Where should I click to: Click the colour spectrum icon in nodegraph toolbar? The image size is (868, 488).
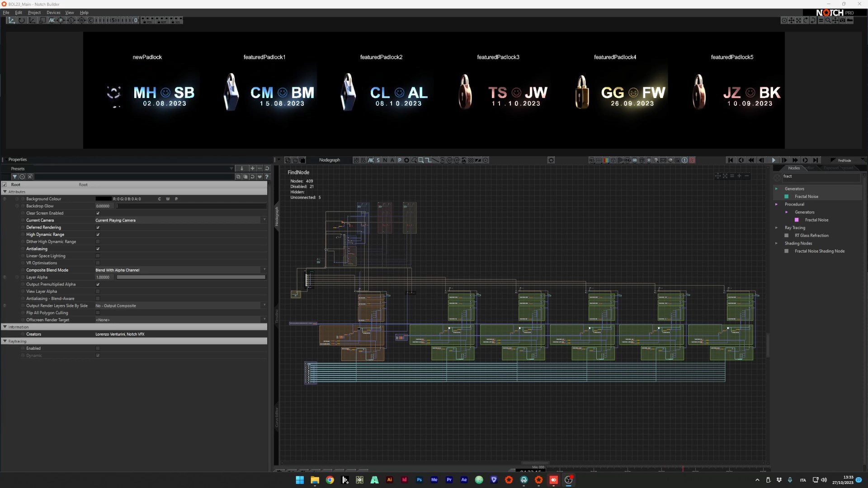point(606,160)
